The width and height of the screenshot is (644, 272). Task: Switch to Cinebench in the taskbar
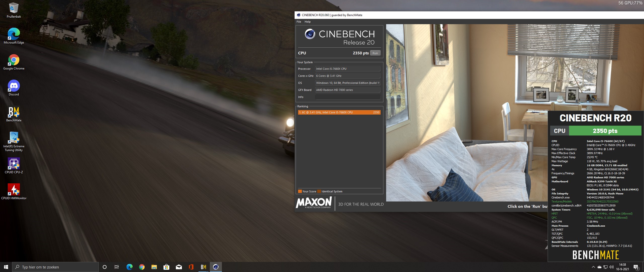tap(216, 267)
